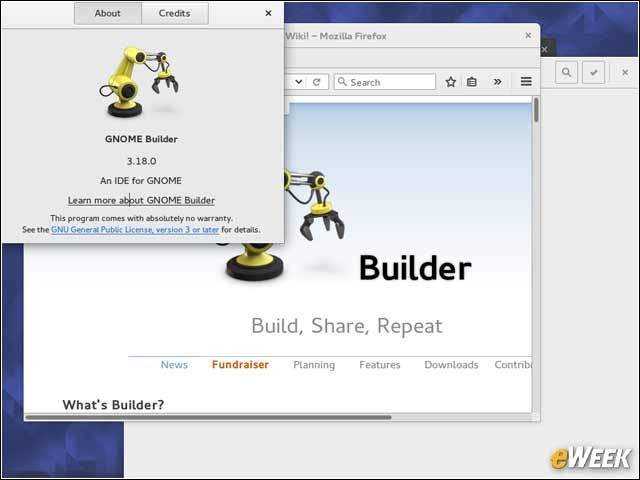
Task: Focus the Firefox Search field
Action: click(385, 82)
